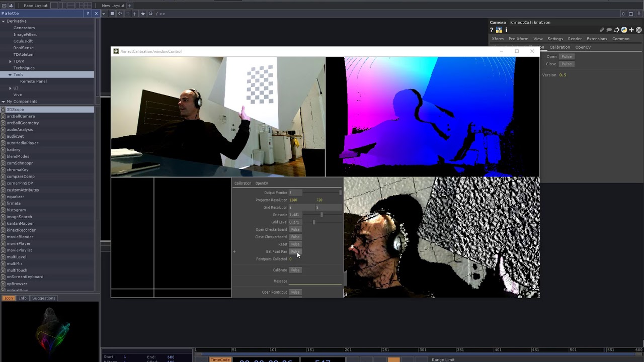The height and width of the screenshot is (362, 644).
Task: Adjust the Output Monitor slider handle
Action: point(341,193)
